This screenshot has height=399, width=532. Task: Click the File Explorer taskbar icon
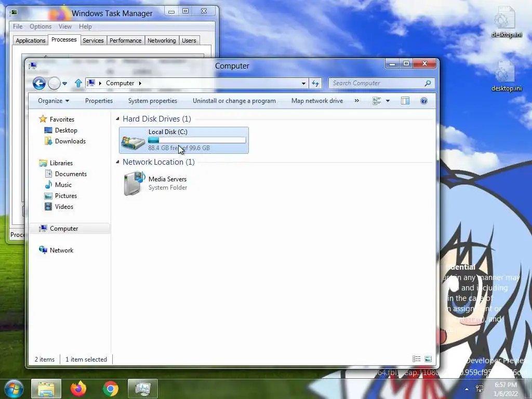coord(46,389)
